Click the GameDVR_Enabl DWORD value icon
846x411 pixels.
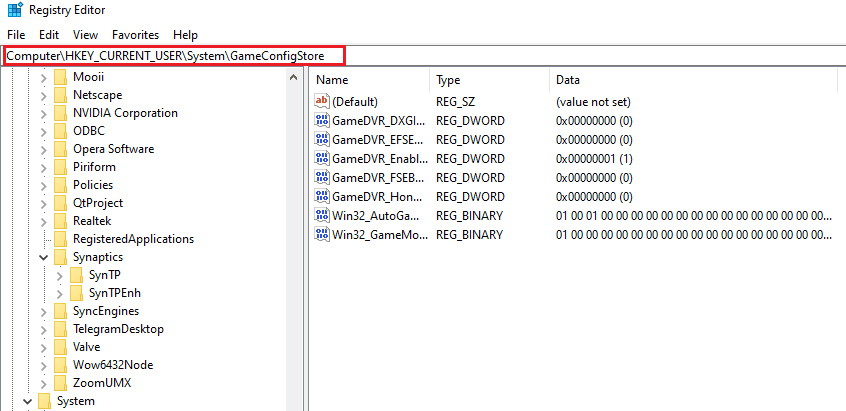coord(322,159)
